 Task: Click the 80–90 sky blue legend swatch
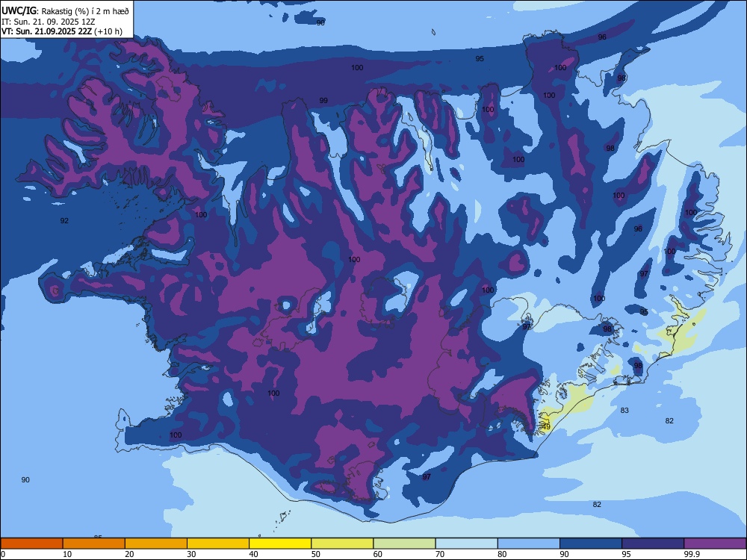529,544
